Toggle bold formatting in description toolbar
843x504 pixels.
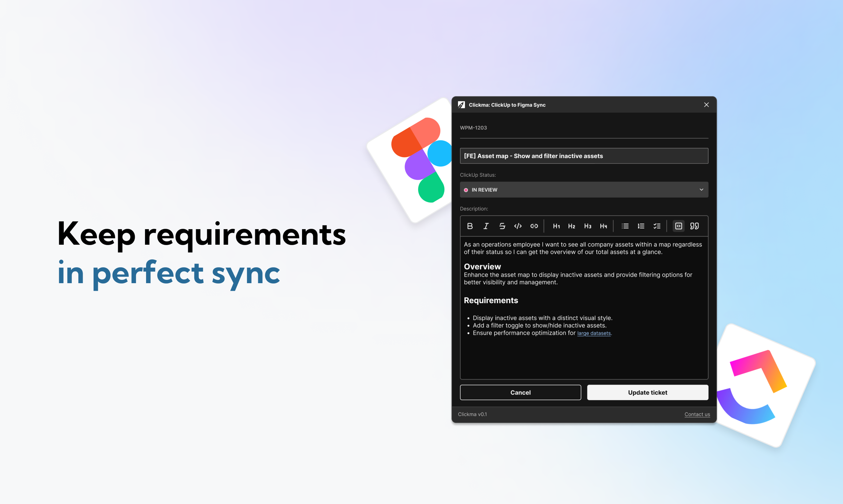click(x=470, y=226)
